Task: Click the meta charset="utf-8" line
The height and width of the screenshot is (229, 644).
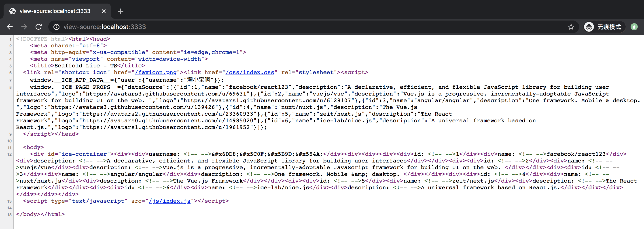Action: click(68, 46)
